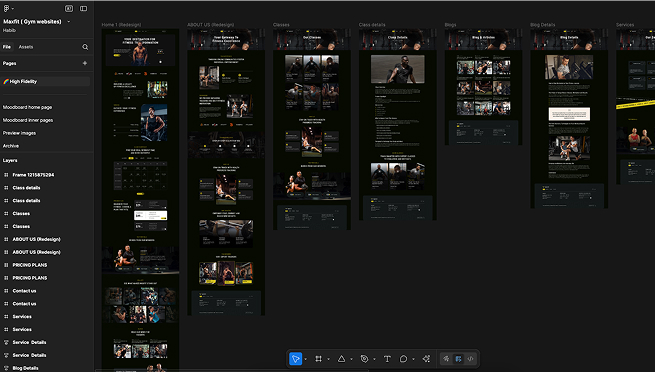Open the Maxfit file name dropdown chevron

pos(69,22)
